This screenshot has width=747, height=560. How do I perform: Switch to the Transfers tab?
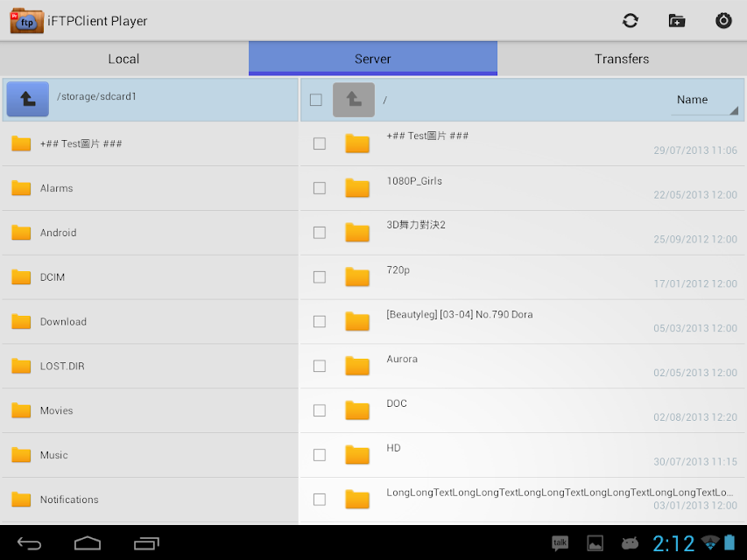click(622, 59)
